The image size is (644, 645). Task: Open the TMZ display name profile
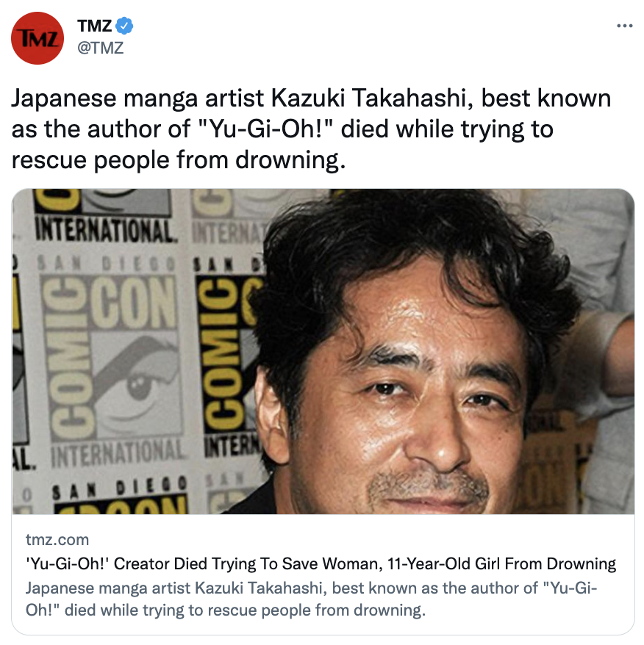click(94, 26)
